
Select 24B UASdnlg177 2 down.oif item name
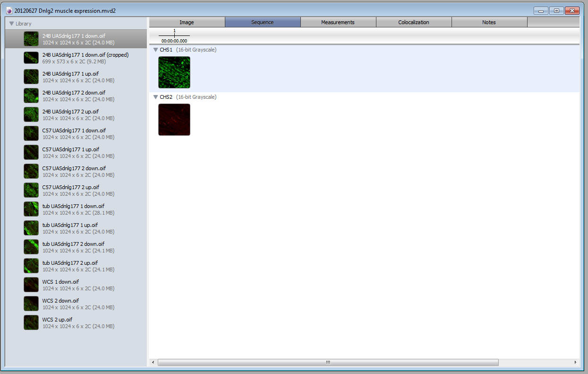point(74,93)
